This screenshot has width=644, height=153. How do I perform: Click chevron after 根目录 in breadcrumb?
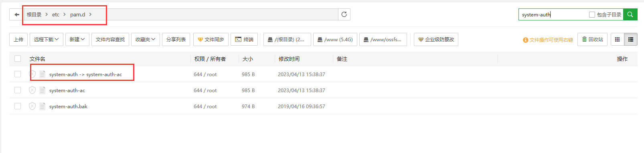(47, 14)
